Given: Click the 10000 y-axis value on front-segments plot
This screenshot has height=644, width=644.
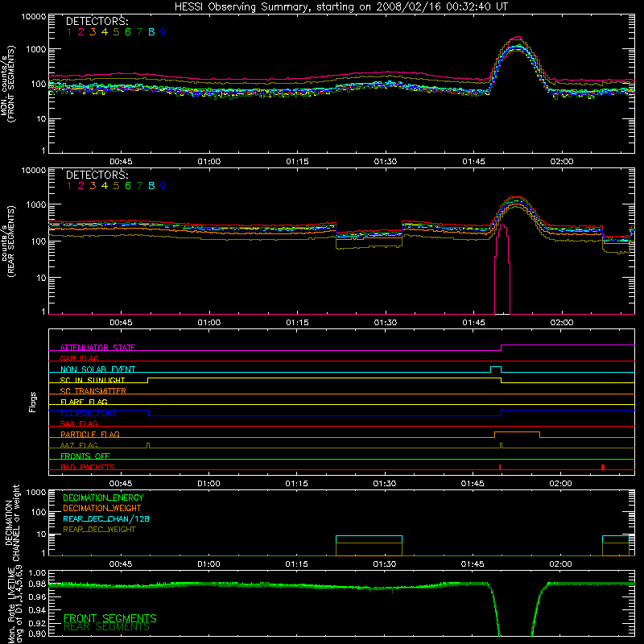Looking at the screenshot, I should pyautogui.click(x=34, y=16).
